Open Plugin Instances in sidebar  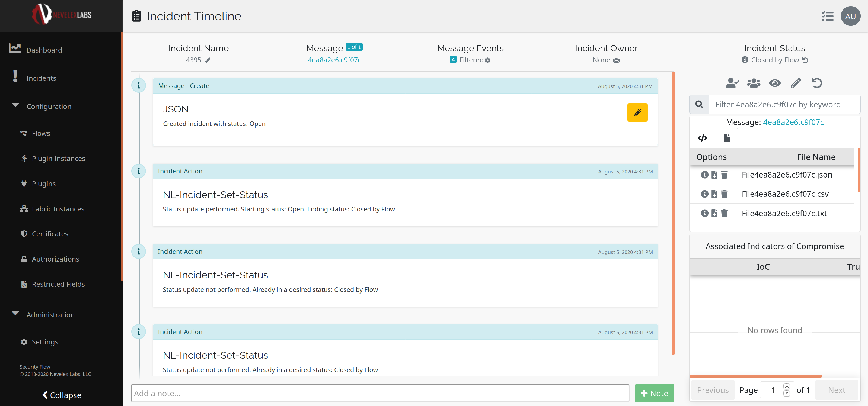point(58,159)
